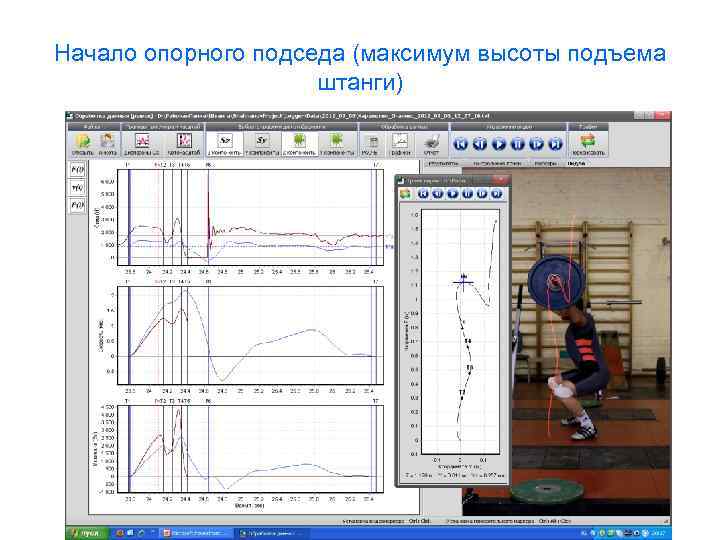Open the graph chart toolbar button

click(x=400, y=144)
